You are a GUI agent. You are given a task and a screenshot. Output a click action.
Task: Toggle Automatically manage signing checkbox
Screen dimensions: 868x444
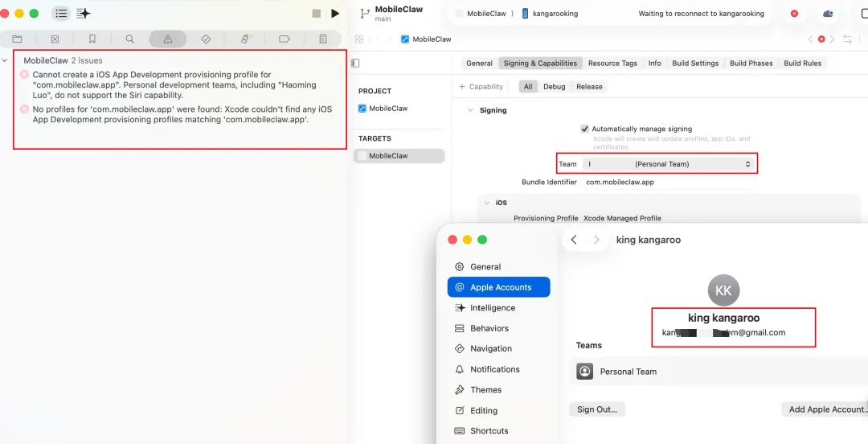(584, 129)
